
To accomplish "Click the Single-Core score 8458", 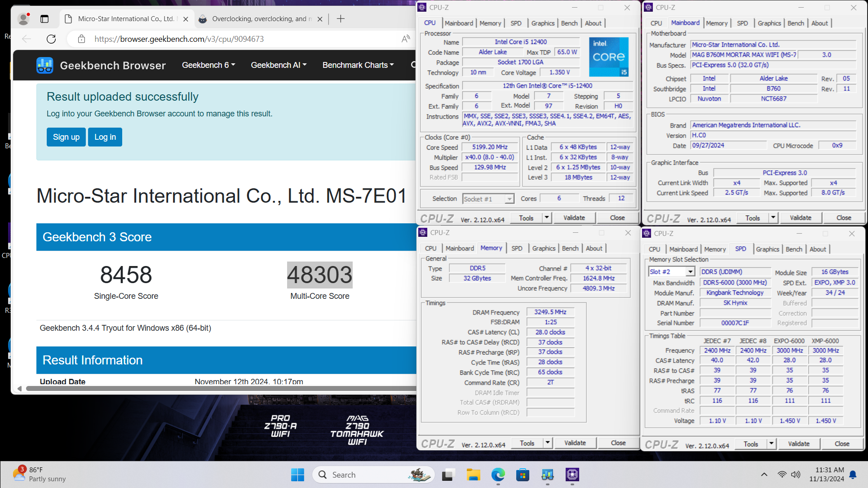I will tap(126, 275).
